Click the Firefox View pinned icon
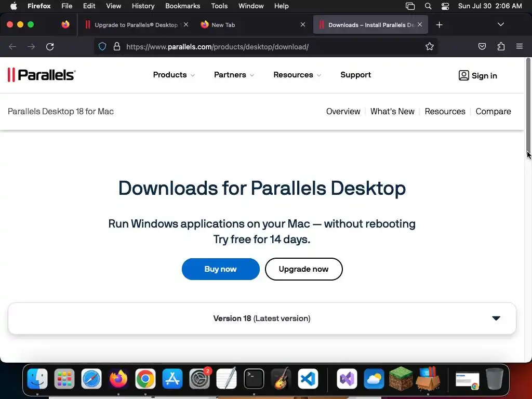The width and height of the screenshot is (532, 399). 65,24
